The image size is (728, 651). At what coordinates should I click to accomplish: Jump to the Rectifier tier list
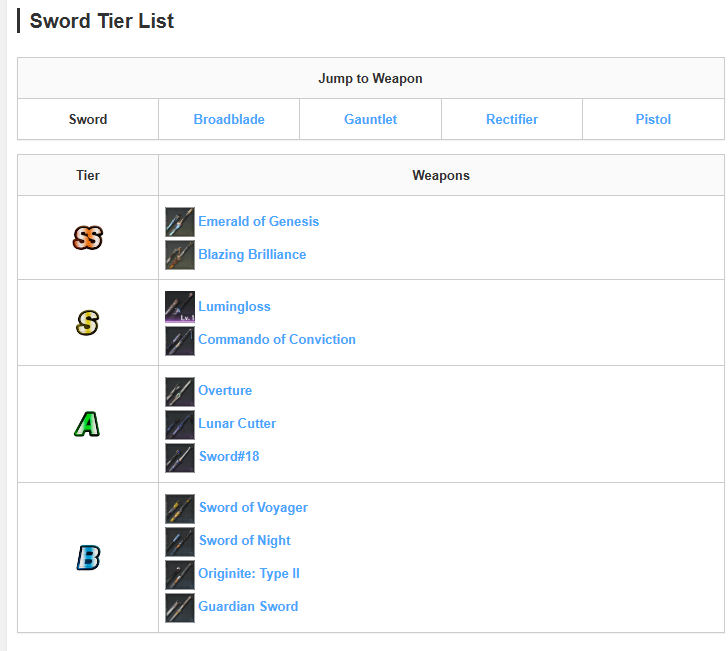(x=512, y=119)
